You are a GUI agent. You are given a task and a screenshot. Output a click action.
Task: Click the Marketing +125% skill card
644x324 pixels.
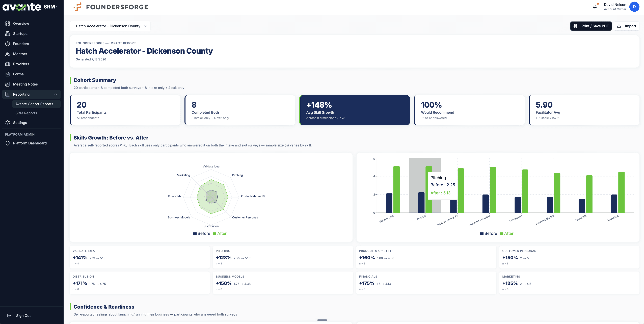coord(569,283)
